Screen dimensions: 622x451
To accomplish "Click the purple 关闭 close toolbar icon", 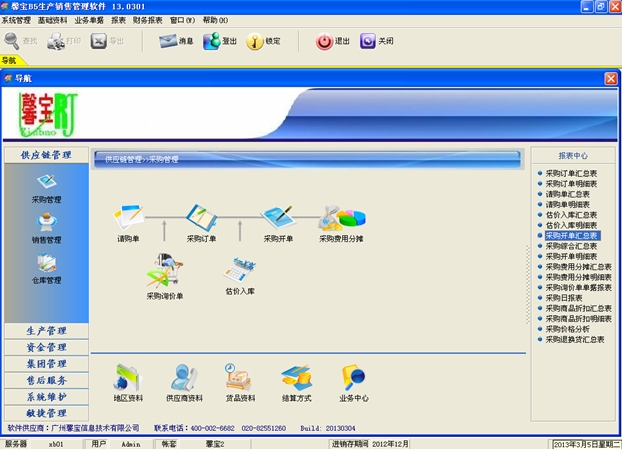I will click(x=368, y=41).
